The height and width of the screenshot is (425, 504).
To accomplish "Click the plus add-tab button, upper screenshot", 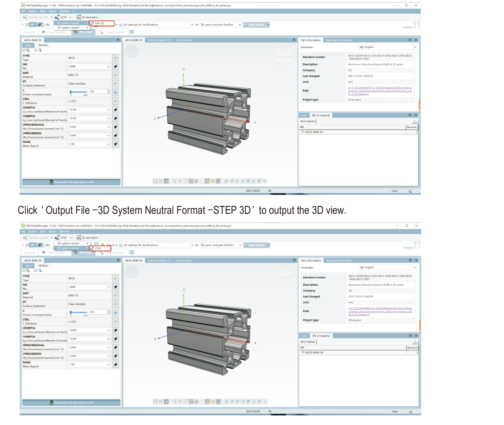I will click(x=132, y=32).
